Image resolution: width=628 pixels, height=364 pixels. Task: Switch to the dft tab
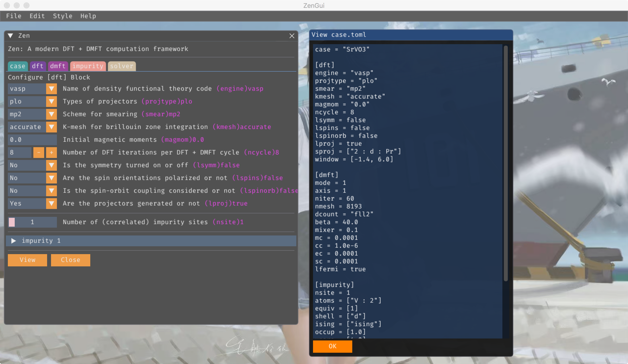(x=38, y=66)
